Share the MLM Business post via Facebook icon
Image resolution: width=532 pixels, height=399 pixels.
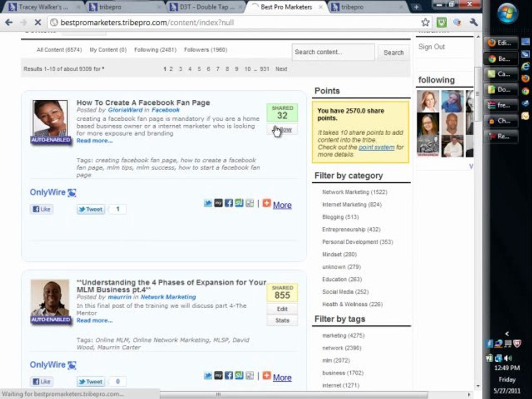pyautogui.click(x=229, y=376)
